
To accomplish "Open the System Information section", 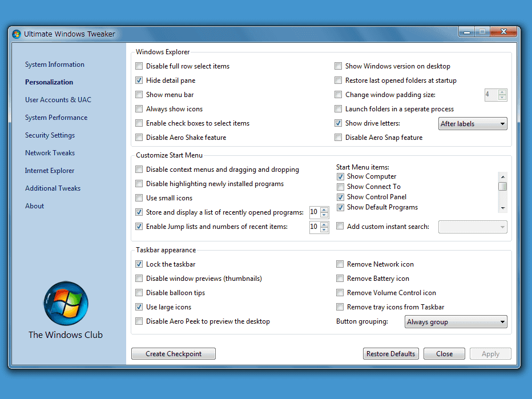I will point(55,65).
